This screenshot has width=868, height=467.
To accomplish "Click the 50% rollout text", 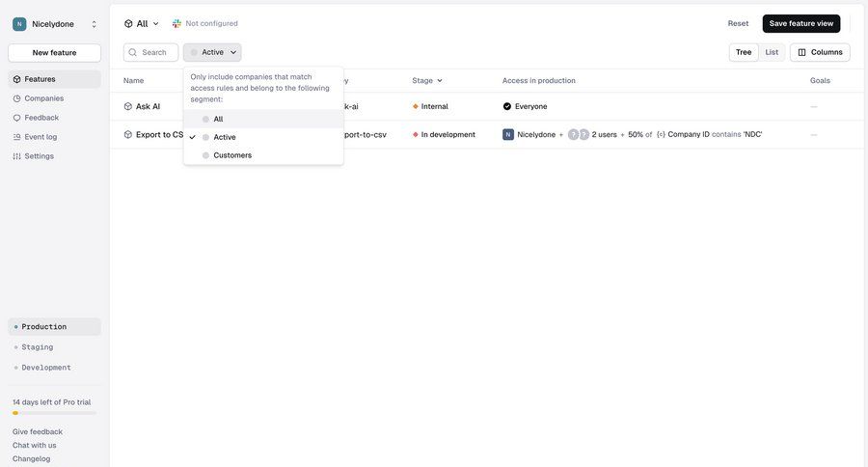I will click(x=636, y=135).
